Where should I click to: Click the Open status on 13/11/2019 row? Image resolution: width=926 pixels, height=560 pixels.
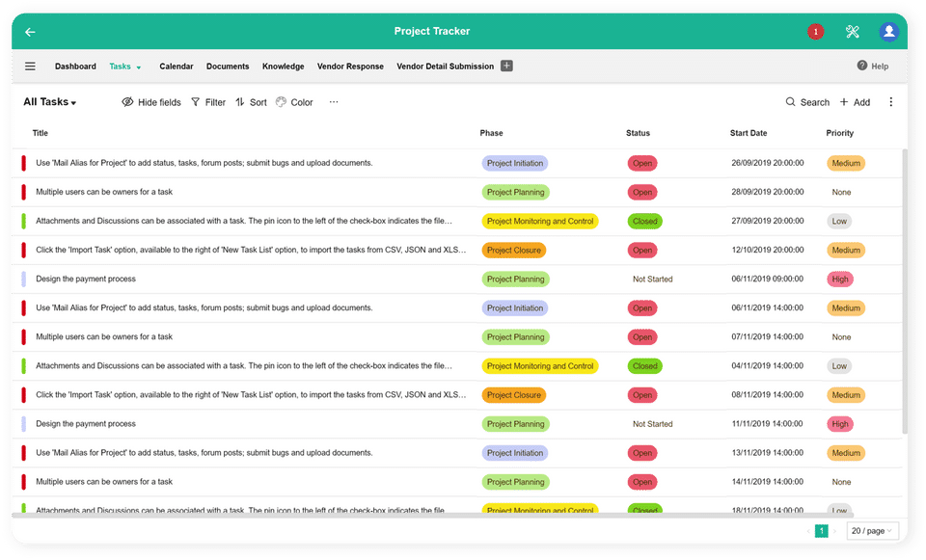tap(642, 453)
